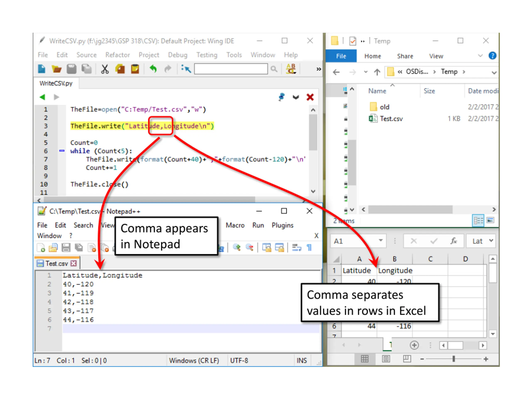This screenshot has height=399, width=532.
Task: Open the File menu in Wing IDE
Action: point(43,55)
